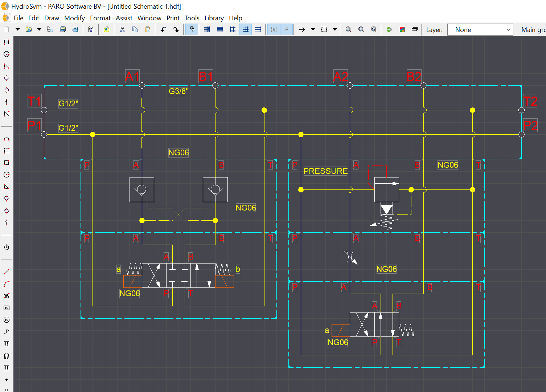546x392 pixels.
Task: Select the spring symbol drawing tool
Action: point(7,295)
